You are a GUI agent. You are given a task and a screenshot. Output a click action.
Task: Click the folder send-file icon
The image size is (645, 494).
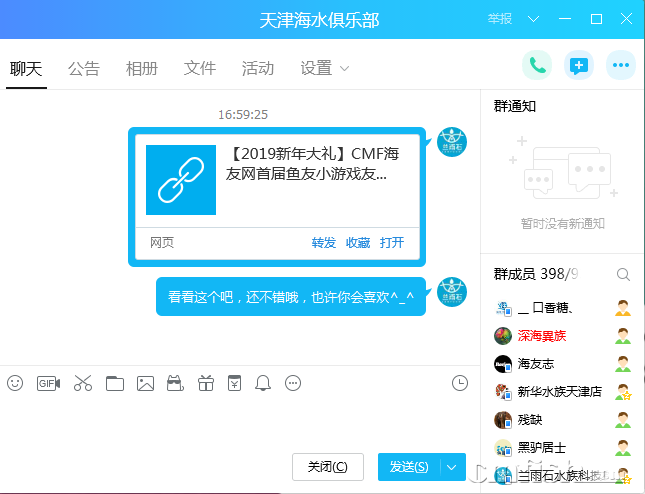[x=115, y=383]
